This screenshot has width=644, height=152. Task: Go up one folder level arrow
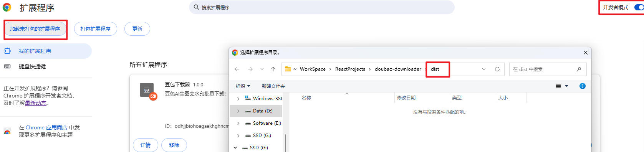[x=273, y=69]
